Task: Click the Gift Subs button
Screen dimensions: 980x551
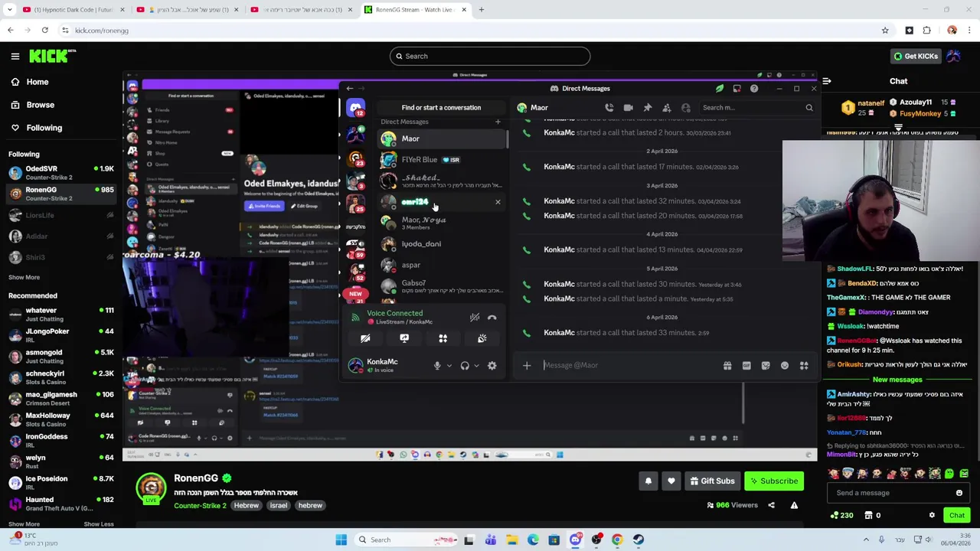Action: [x=712, y=481]
